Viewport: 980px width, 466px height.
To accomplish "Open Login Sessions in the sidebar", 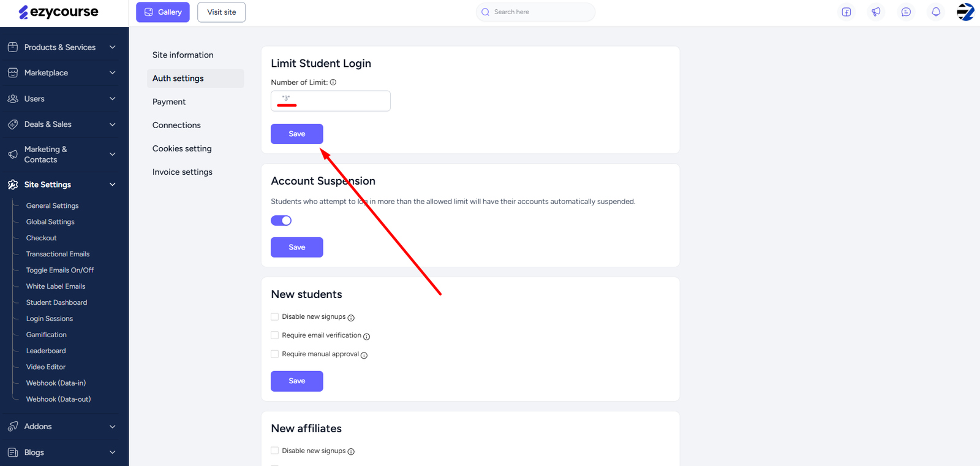I will tap(50, 319).
